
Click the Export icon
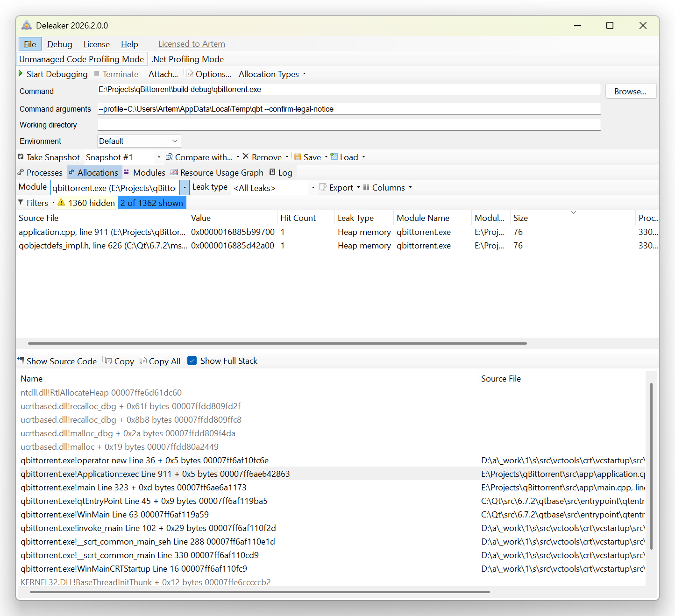click(x=323, y=187)
